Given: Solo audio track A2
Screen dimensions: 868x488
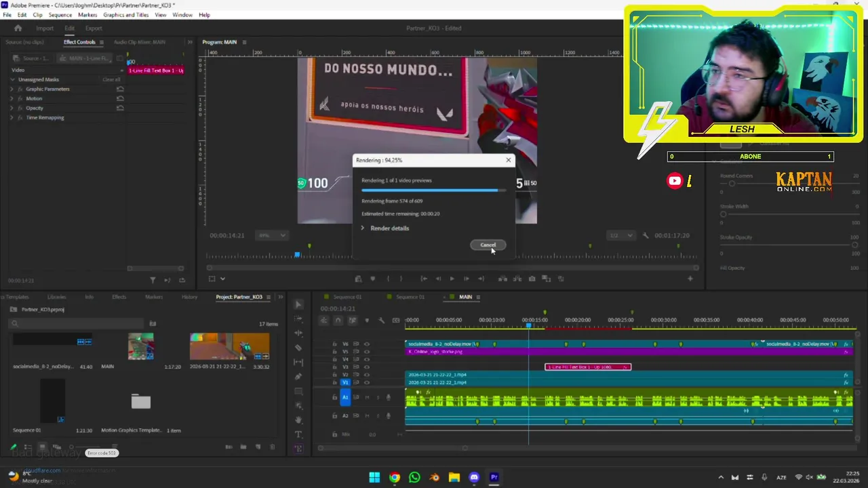Looking at the screenshot, I should click(x=377, y=415).
